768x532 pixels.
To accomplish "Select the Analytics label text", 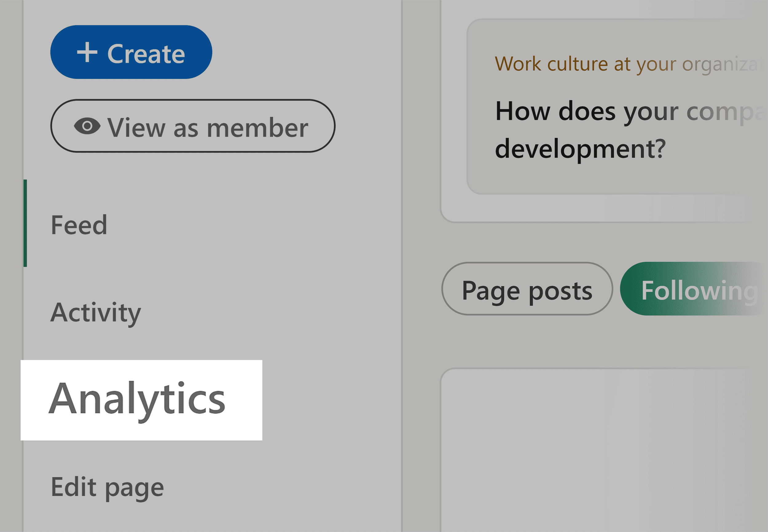I will (138, 402).
